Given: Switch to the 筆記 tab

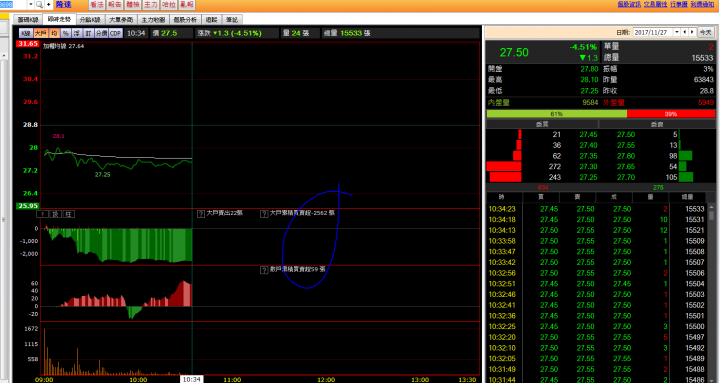Looking at the screenshot, I should [232, 20].
